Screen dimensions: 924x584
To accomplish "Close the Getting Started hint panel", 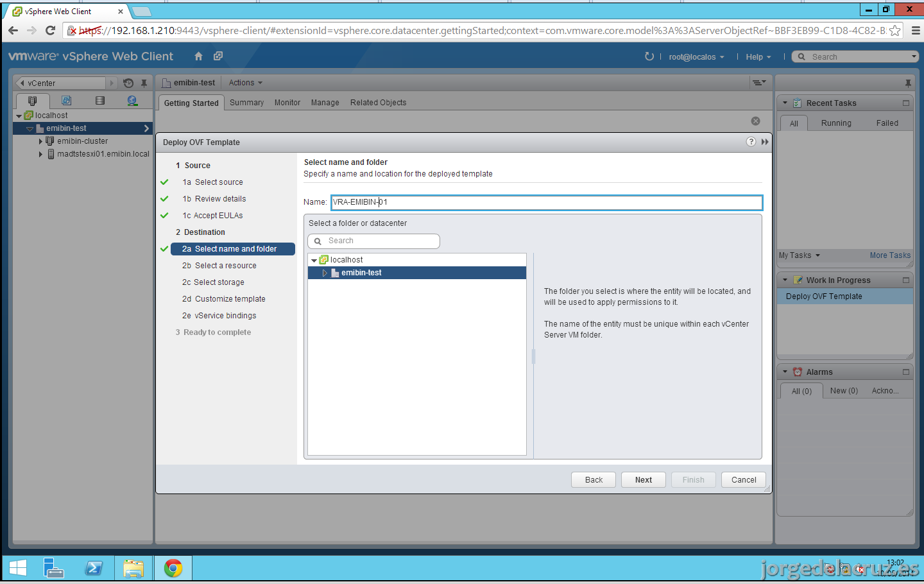I will coord(755,121).
